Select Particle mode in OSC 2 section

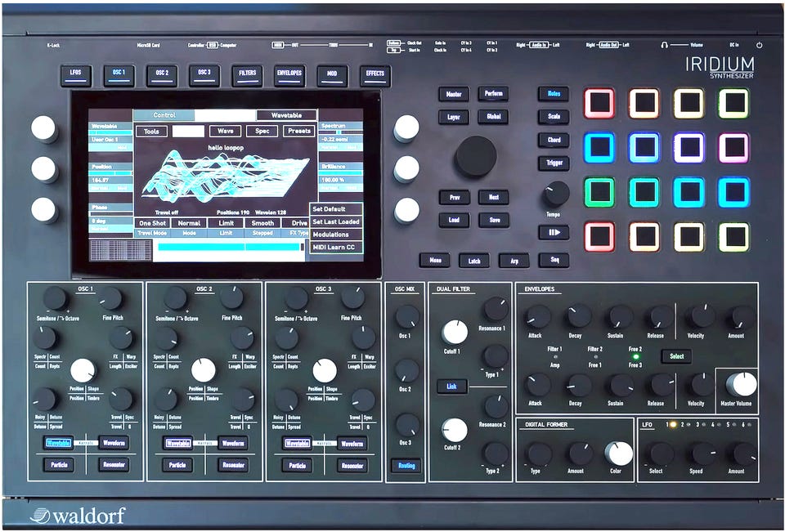coord(177,465)
